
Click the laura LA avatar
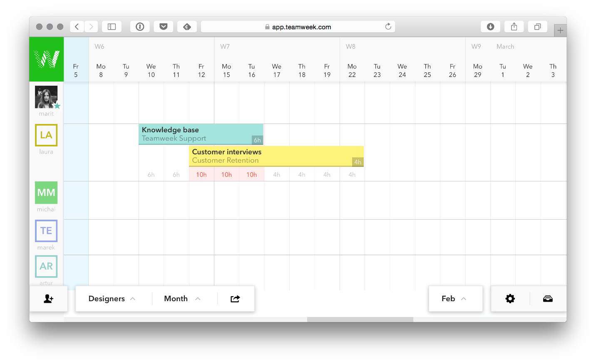click(x=46, y=135)
